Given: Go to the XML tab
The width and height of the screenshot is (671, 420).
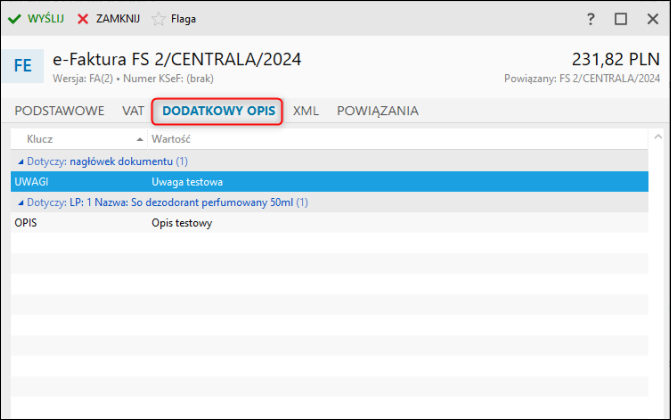Looking at the screenshot, I should 306,111.
